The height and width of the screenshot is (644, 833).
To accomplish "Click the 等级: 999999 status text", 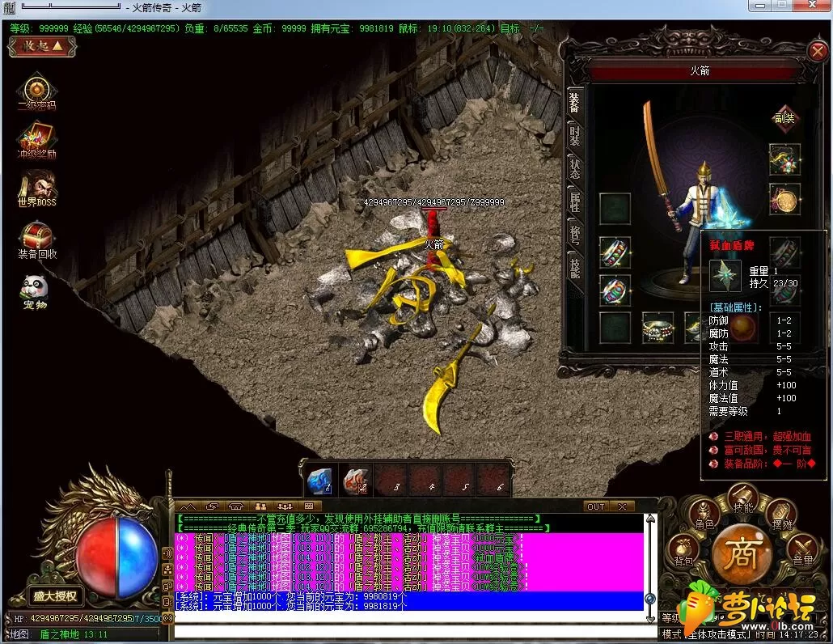I will click(x=39, y=28).
